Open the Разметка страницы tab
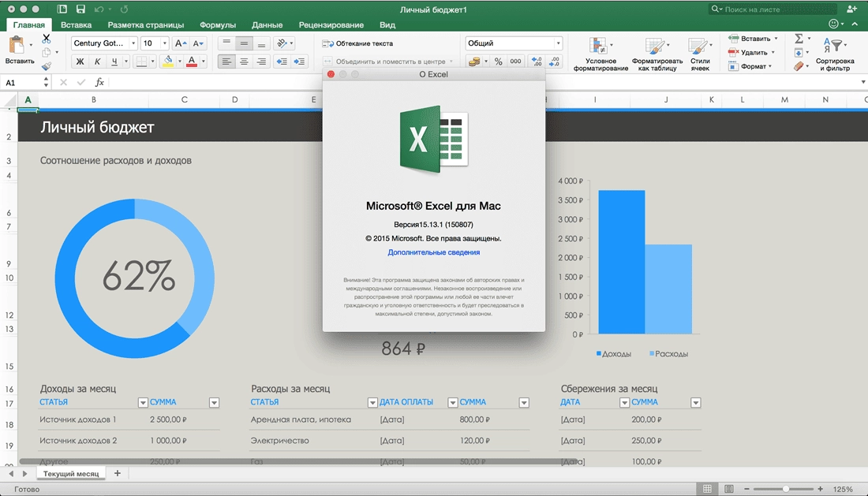The image size is (868, 496). tap(146, 25)
